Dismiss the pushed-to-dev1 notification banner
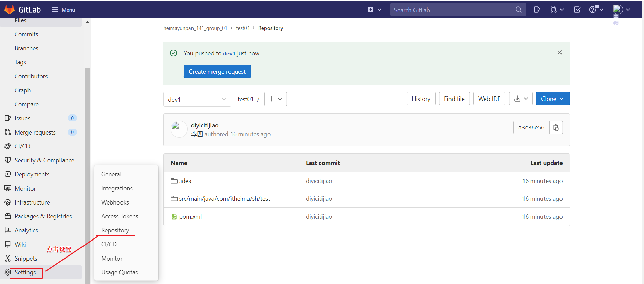This screenshot has width=644, height=284. (559, 52)
